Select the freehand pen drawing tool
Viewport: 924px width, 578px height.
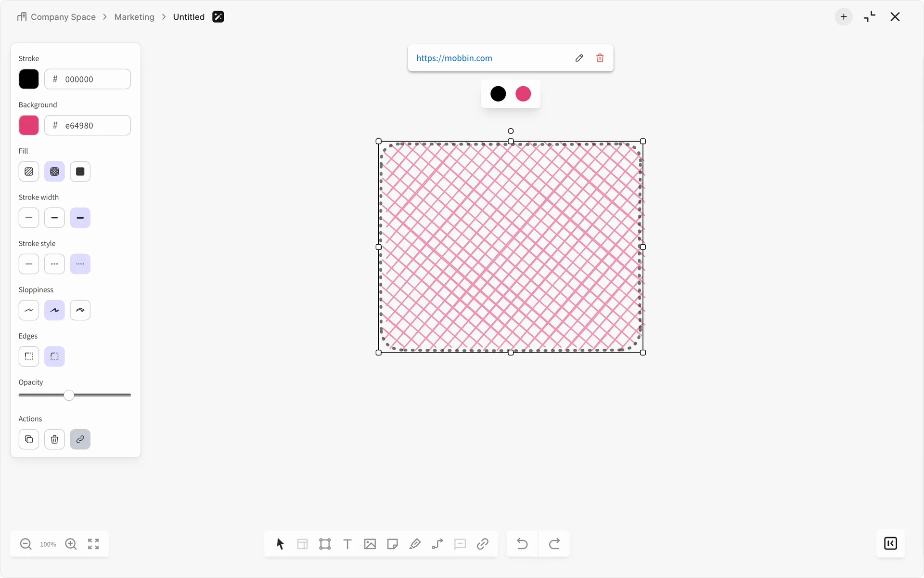coord(415,544)
